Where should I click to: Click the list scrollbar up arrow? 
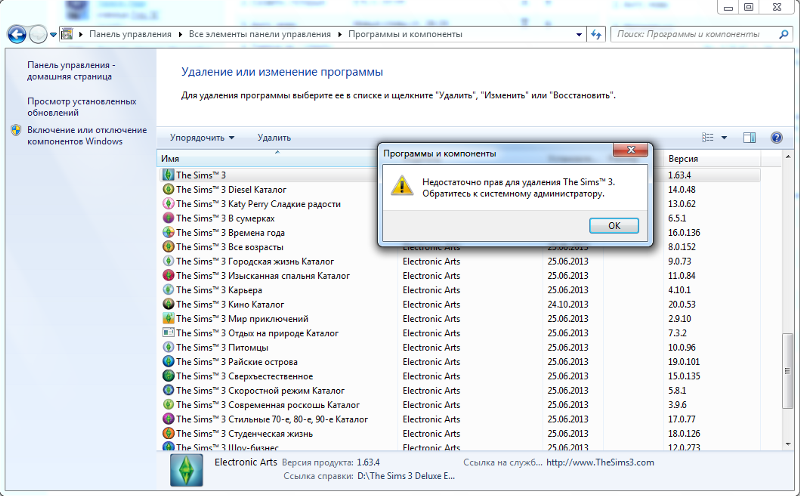click(787, 157)
